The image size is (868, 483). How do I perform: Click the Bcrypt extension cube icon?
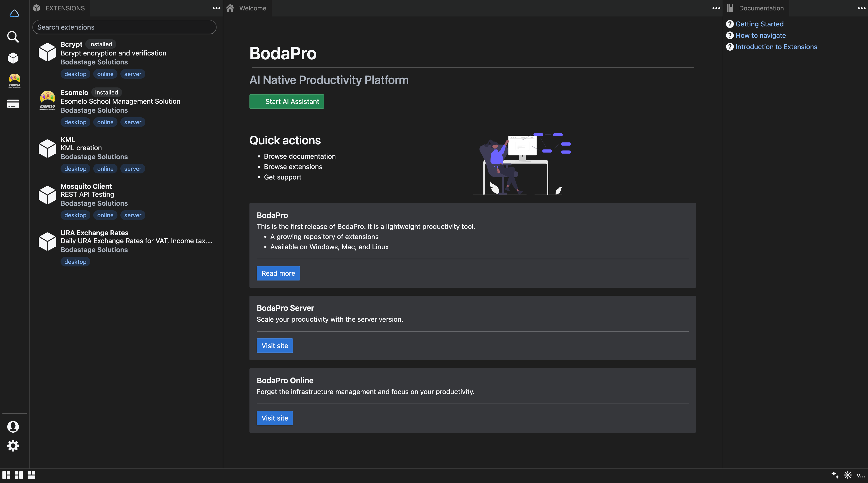47,52
